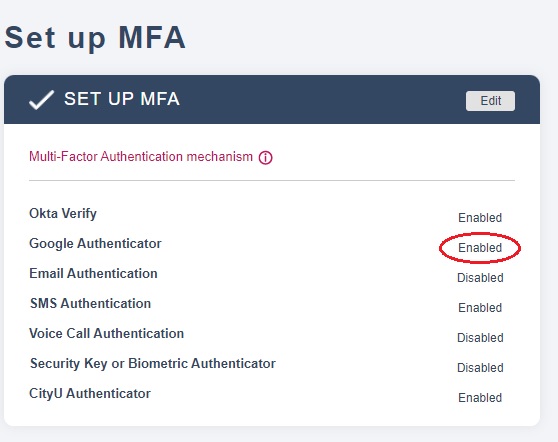Viewport: 558px width, 442px height.
Task: Select CityU Authenticator label
Action: [x=90, y=394]
